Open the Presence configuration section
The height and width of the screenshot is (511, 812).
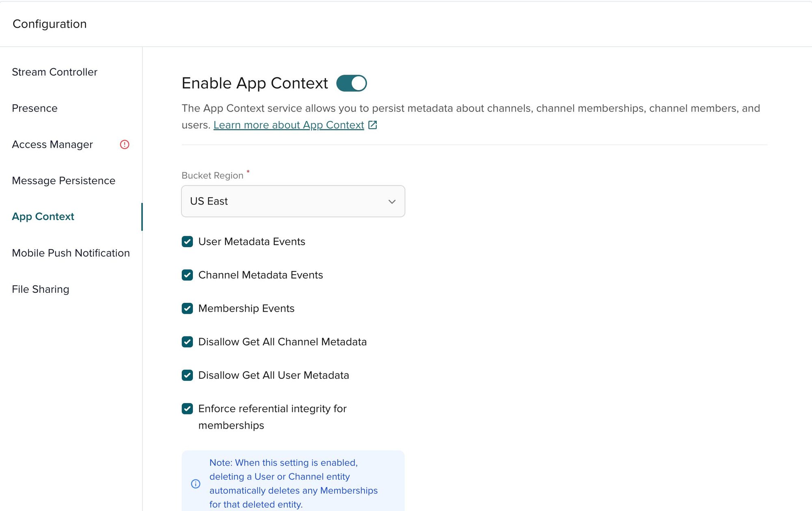(35, 108)
